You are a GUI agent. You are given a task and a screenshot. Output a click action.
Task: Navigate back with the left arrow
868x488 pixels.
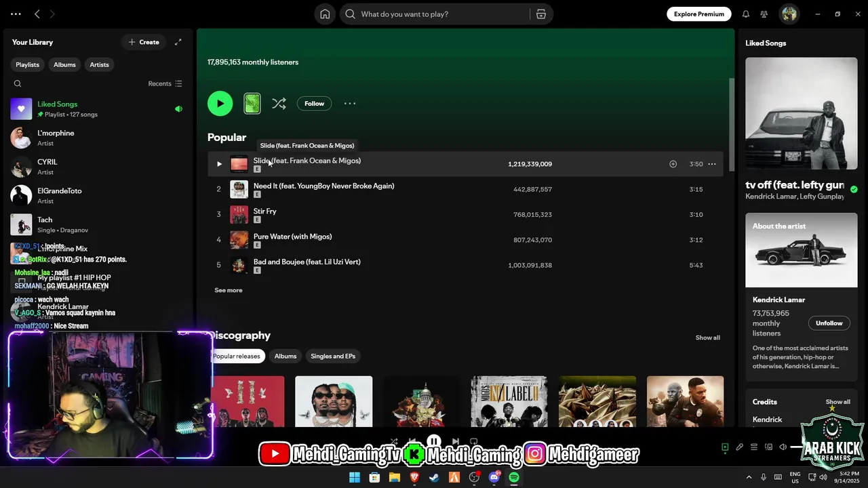pos(37,14)
